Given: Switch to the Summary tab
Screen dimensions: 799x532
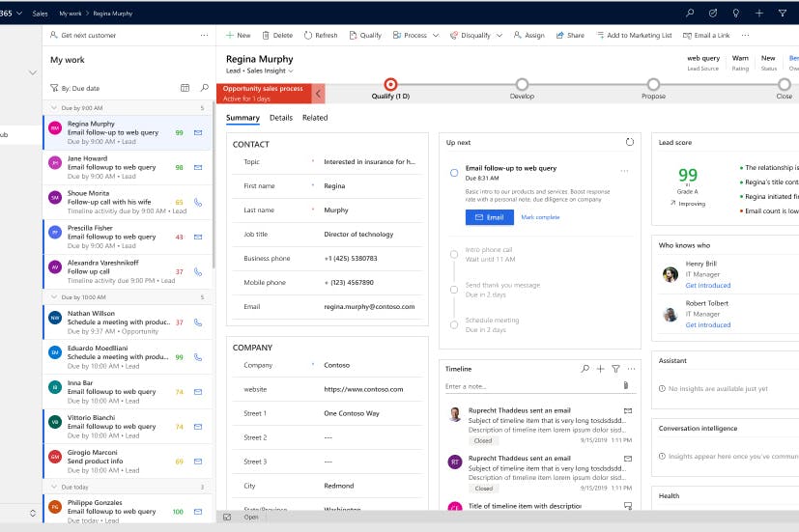Looking at the screenshot, I should [243, 118].
